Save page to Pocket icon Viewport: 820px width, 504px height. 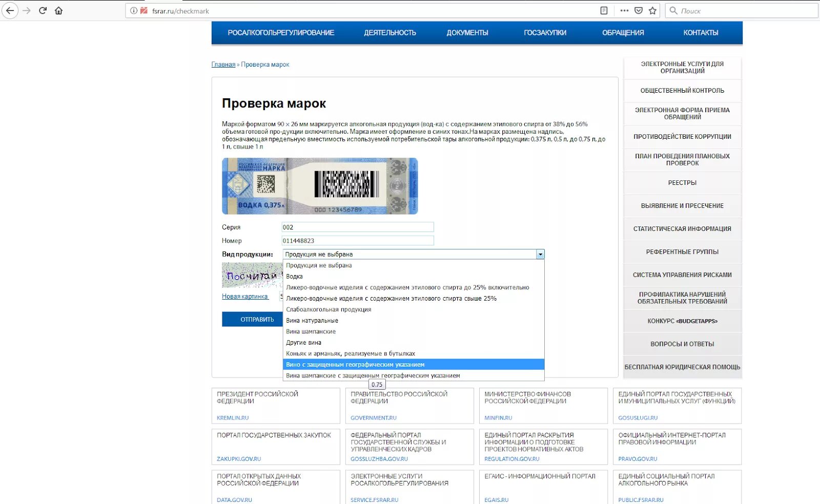coord(639,11)
